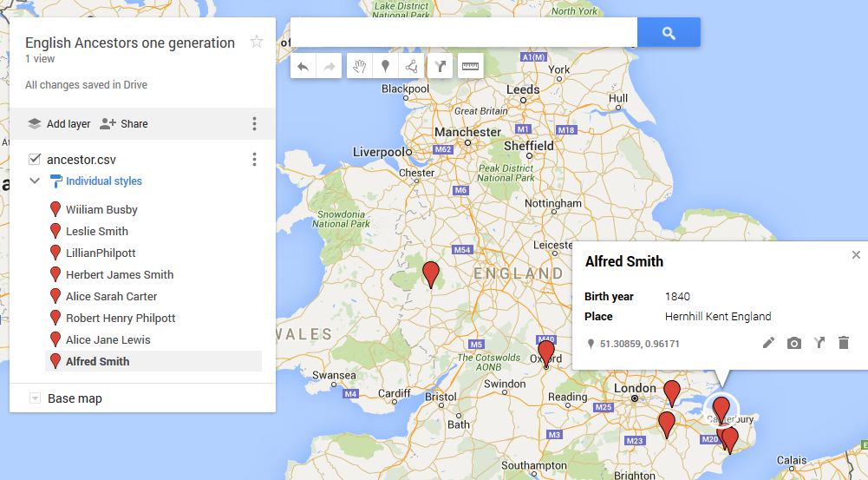Open the Individual styles link
This screenshot has width=868, height=480.
103,181
